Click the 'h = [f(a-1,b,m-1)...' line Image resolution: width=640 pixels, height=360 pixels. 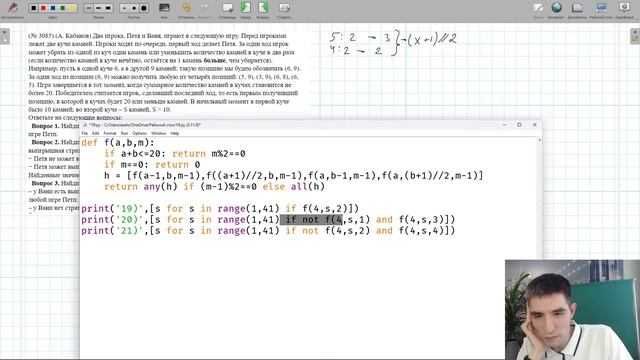(x=293, y=176)
